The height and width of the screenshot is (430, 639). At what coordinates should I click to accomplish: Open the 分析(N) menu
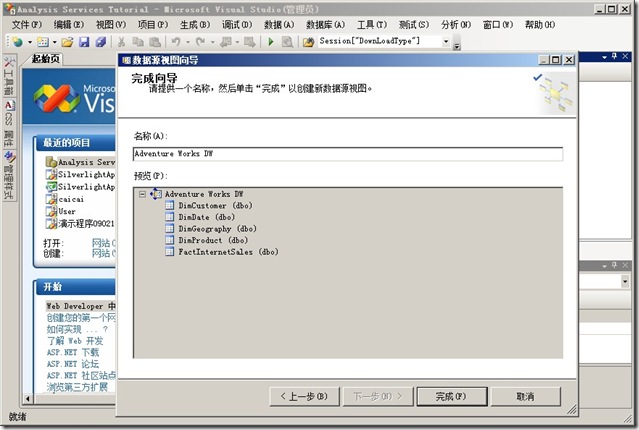click(456, 25)
